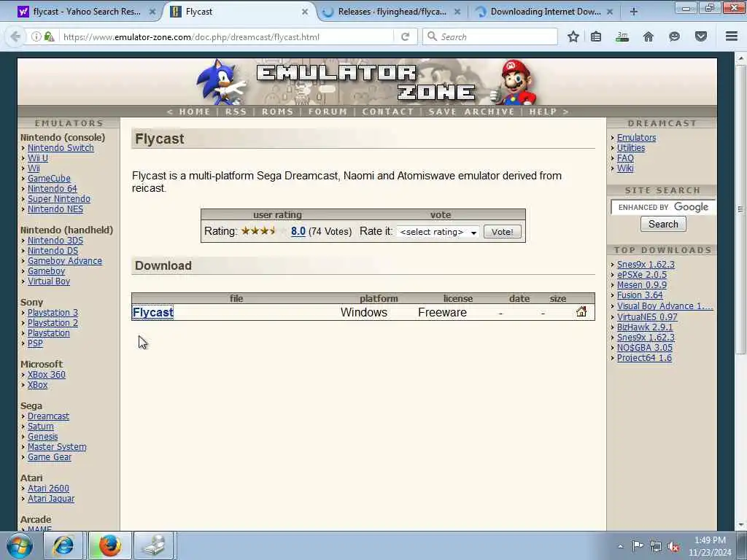
Task: Click the browser back arrow button
Action: coord(15,36)
